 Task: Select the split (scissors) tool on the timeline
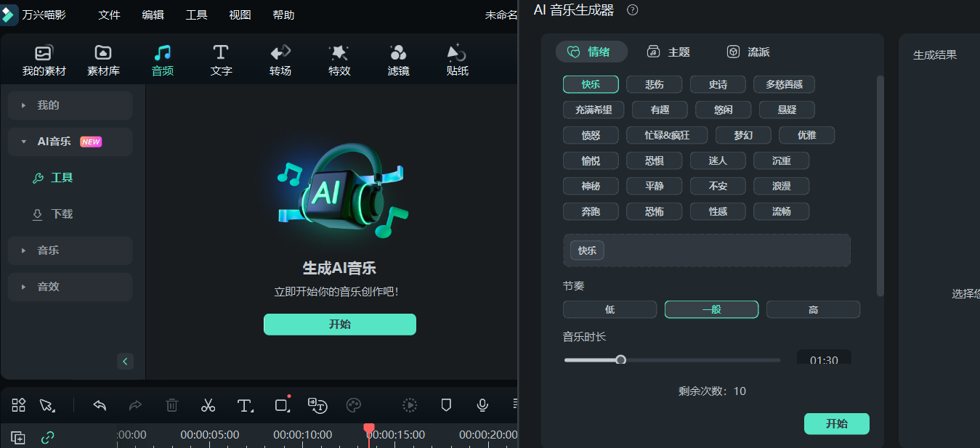(x=208, y=405)
